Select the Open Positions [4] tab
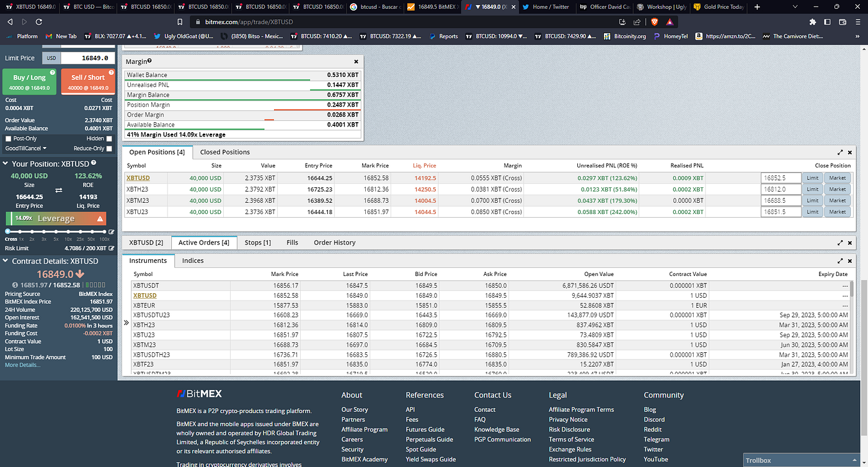The width and height of the screenshot is (868, 467). coord(157,152)
